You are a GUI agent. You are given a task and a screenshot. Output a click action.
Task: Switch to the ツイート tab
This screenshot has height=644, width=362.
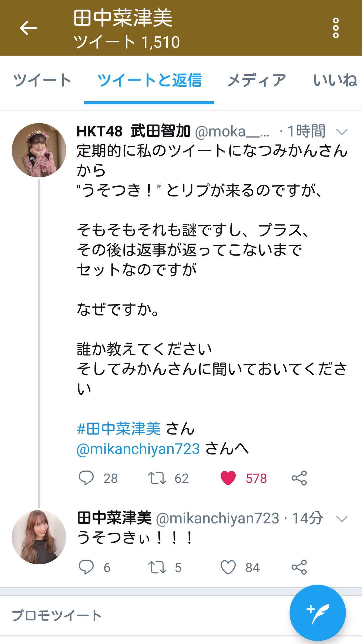(42, 80)
